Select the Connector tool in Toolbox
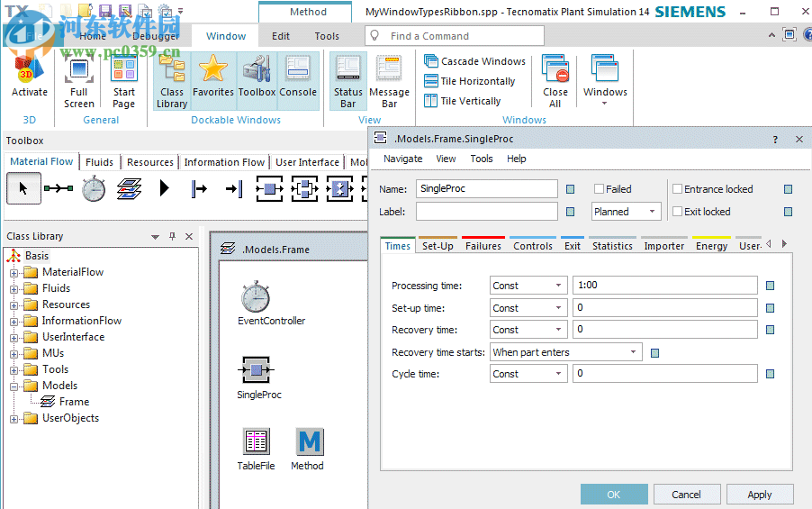The image size is (812, 509). pos(58,188)
